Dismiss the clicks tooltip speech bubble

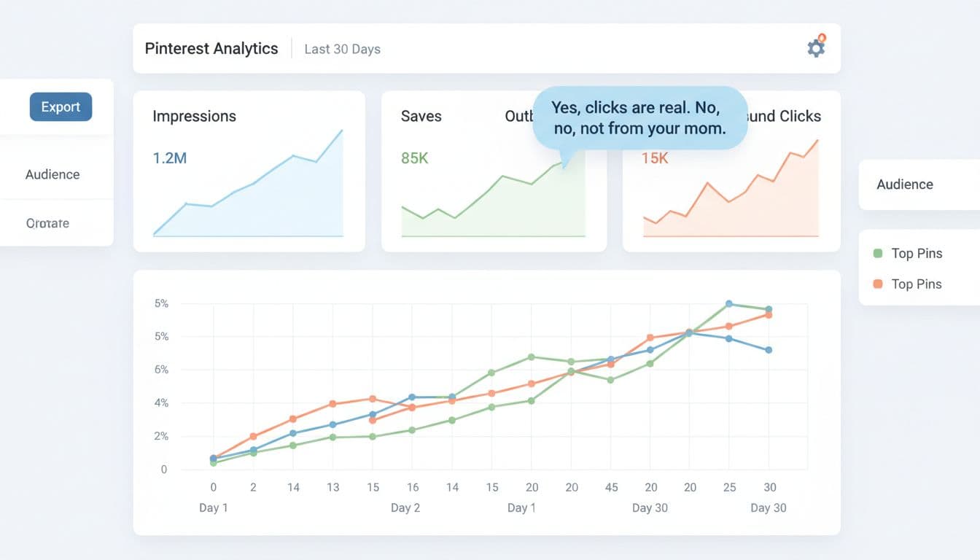(640, 117)
